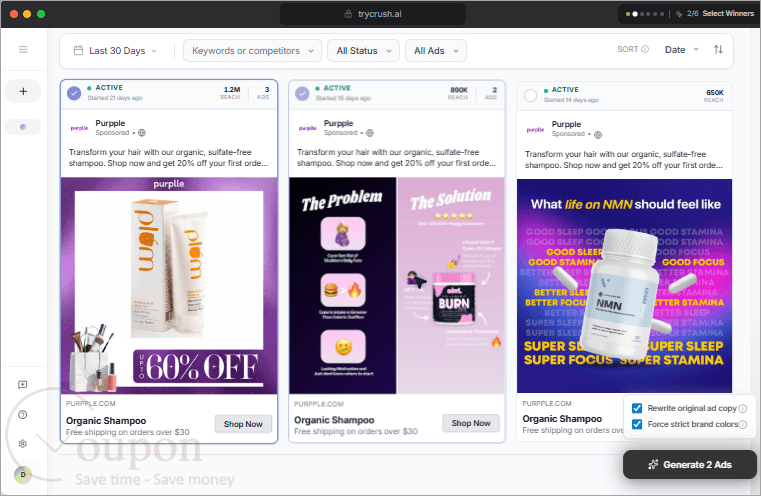Click the sparkle icon on Generate 2 Ads
Image resolution: width=761 pixels, height=496 pixels.
click(653, 464)
